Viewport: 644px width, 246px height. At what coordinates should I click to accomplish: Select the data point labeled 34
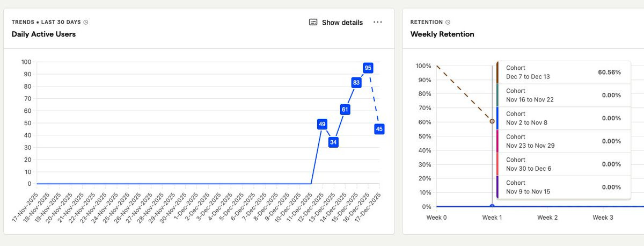tap(333, 142)
